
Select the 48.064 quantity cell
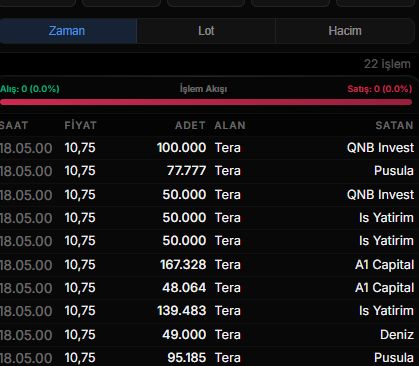[x=184, y=288]
